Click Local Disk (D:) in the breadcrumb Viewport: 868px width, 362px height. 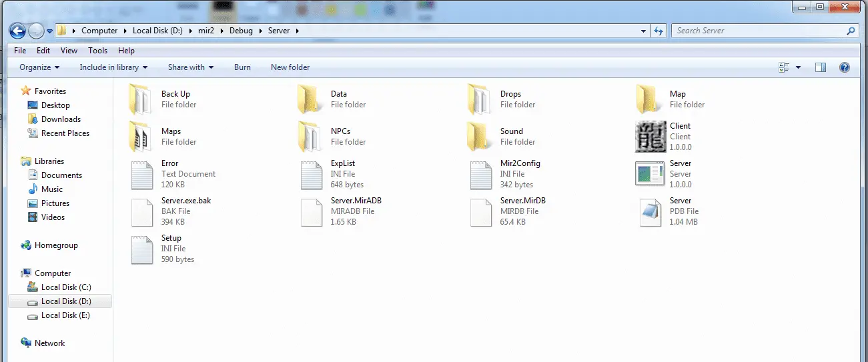pyautogui.click(x=159, y=31)
